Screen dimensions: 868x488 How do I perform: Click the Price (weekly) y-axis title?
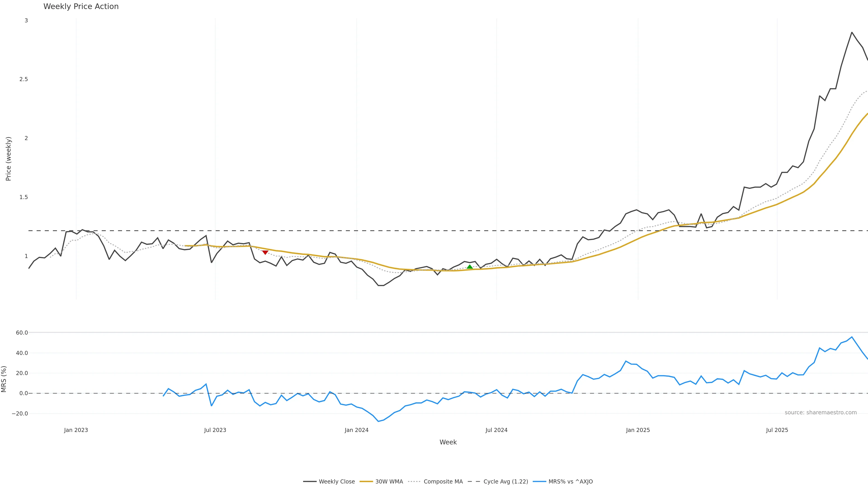(8, 159)
